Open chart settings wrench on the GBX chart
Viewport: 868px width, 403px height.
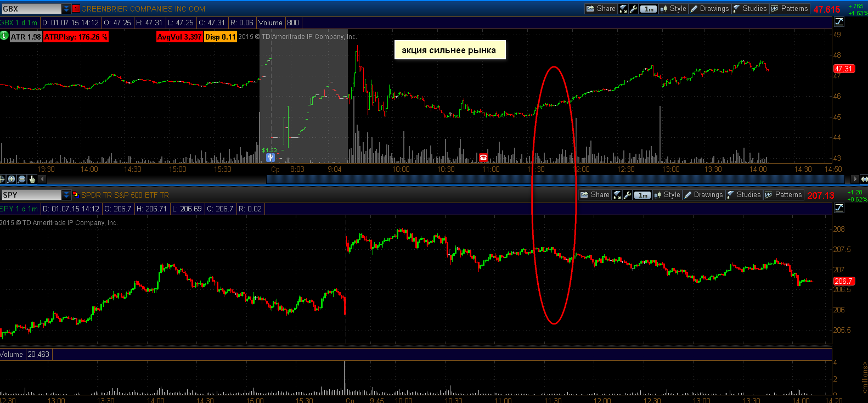pyautogui.click(x=633, y=9)
